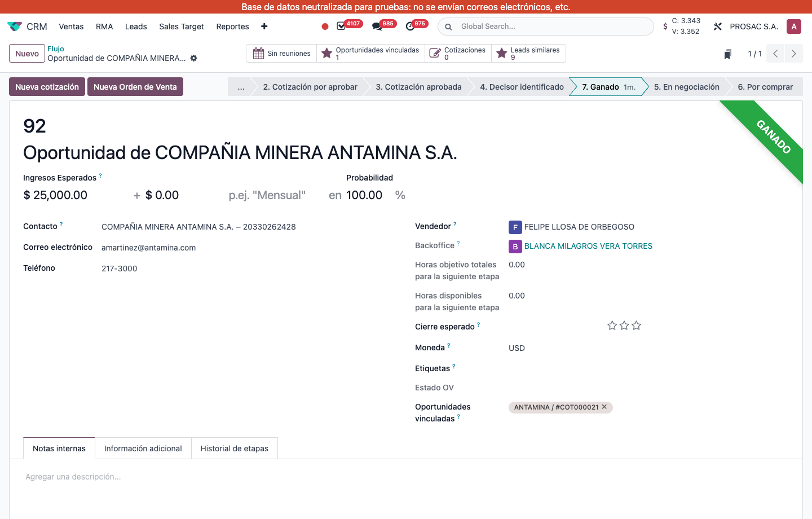Click the B avatar of Blanca Vera
812x519 pixels.
[515, 247]
